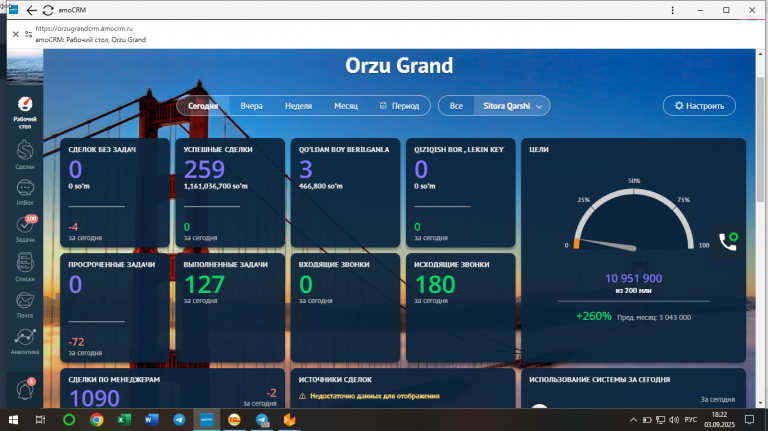Image resolution: width=768 pixels, height=431 pixels.
Task: Open the Windows Start menu
Action: click(13, 420)
